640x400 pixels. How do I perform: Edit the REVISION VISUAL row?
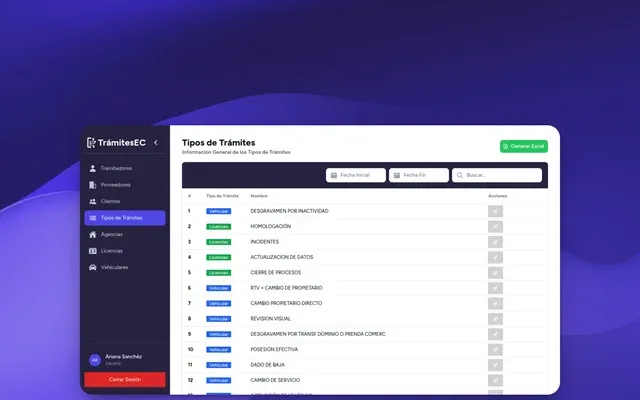(x=495, y=319)
